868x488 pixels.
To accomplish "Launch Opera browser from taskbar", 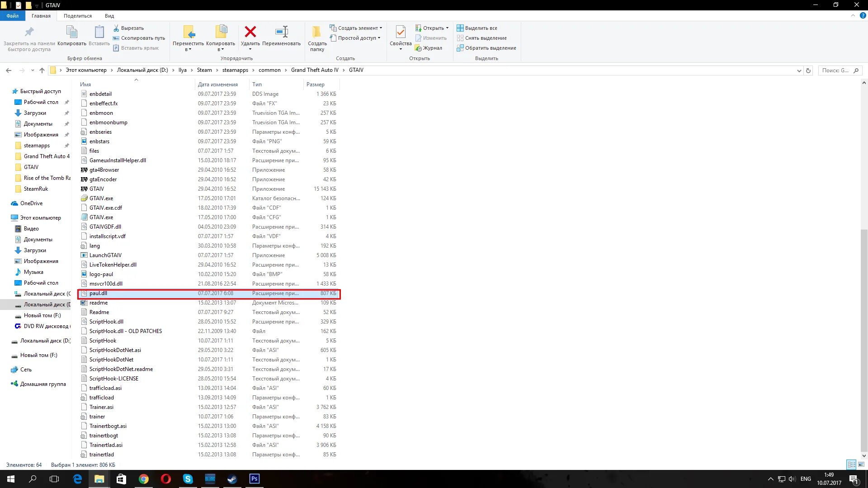I will pyautogui.click(x=166, y=479).
